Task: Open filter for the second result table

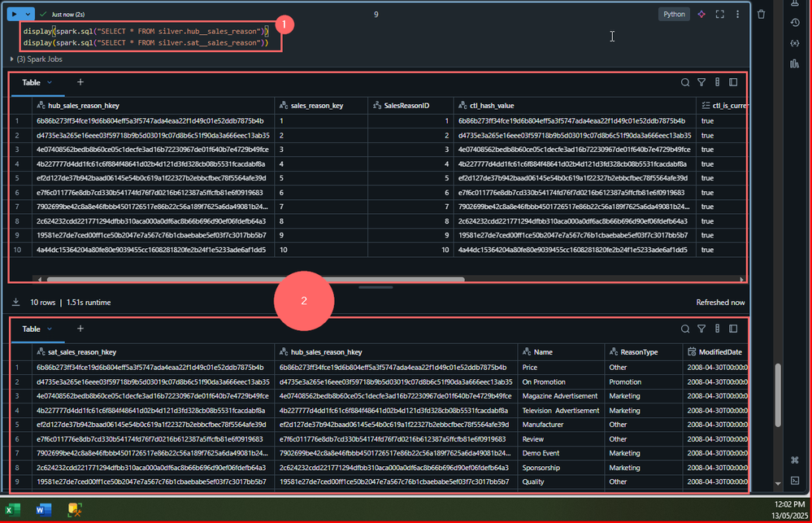Action: 701,329
